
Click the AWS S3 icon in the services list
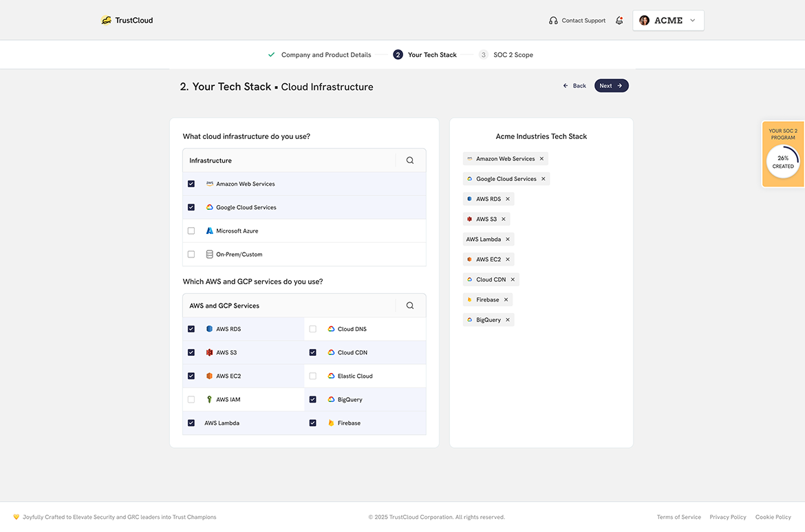[x=209, y=353]
